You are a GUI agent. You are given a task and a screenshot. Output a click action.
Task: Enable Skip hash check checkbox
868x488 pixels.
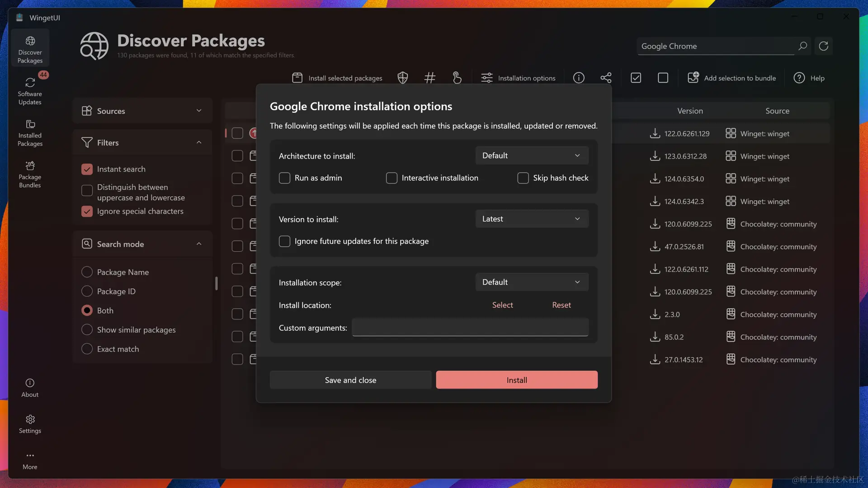click(523, 178)
